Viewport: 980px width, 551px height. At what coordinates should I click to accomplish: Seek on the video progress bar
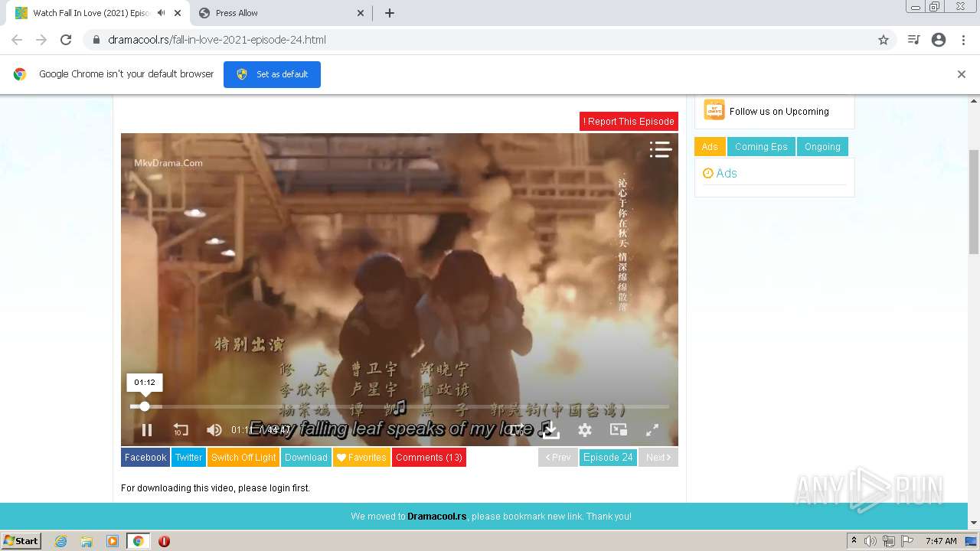click(x=400, y=406)
